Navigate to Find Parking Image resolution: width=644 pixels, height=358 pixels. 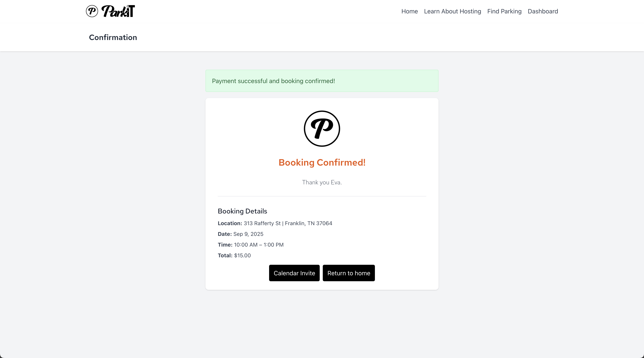pos(504,11)
